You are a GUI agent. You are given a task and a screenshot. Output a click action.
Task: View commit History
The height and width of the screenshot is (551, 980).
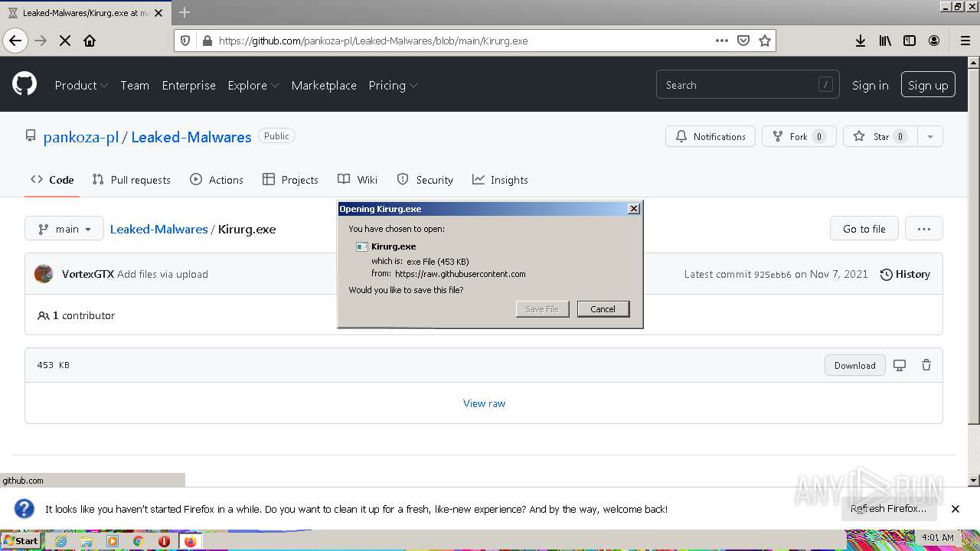click(905, 274)
